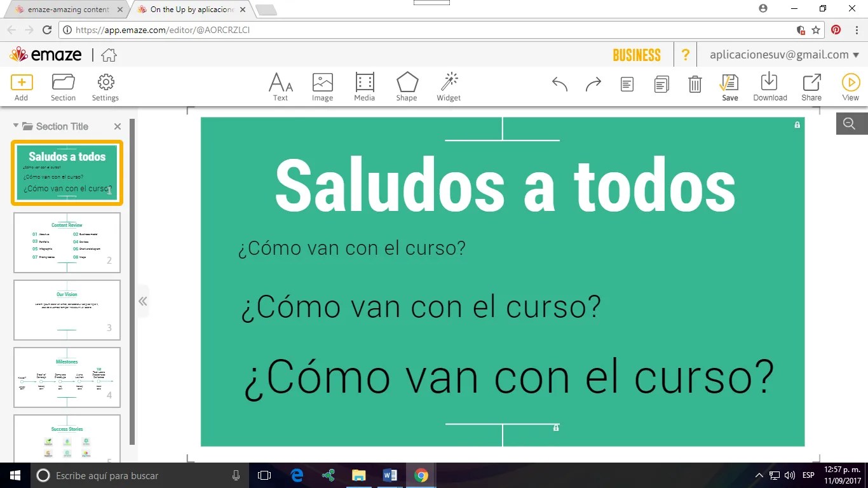Go to emaze home icon
Screen dimensions: 868x488
tap(109, 55)
